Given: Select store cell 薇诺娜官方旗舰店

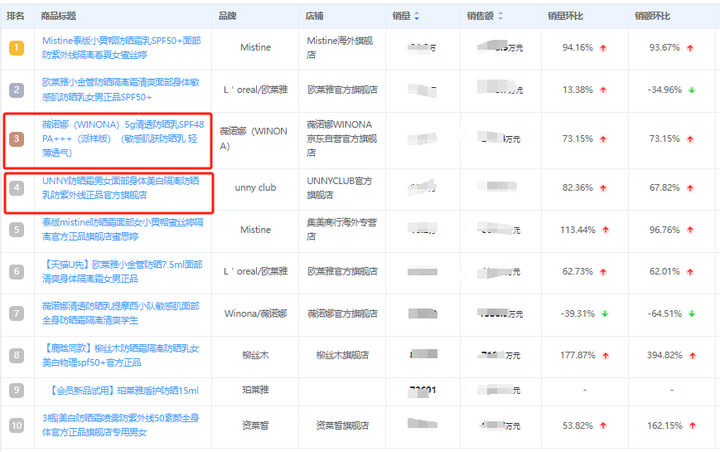Looking at the screenshot, I should click(x=343, y=314).
